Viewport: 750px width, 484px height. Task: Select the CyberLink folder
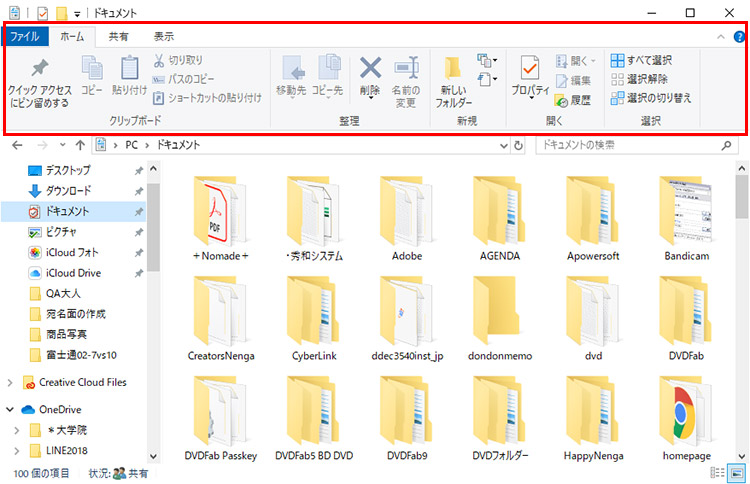coord(314,319)
